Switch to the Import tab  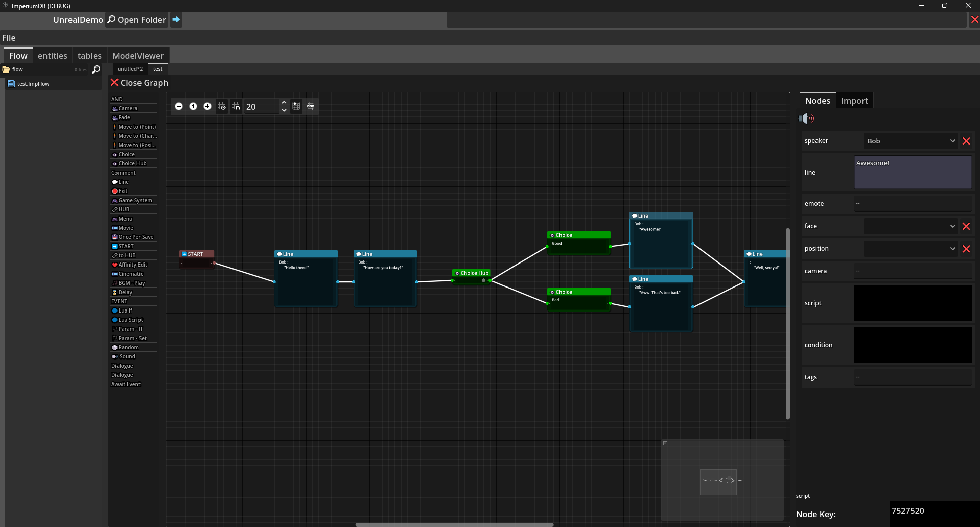tap(854, 101)
